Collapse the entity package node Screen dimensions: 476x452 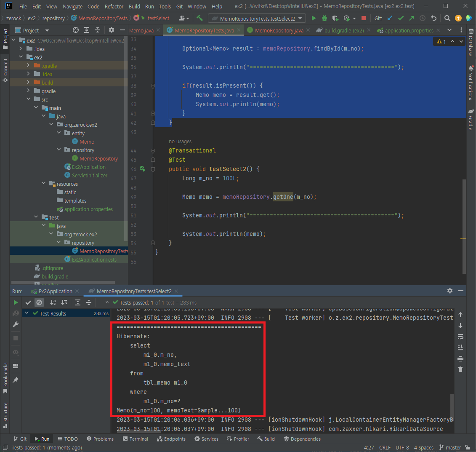[x=59, y=133]
